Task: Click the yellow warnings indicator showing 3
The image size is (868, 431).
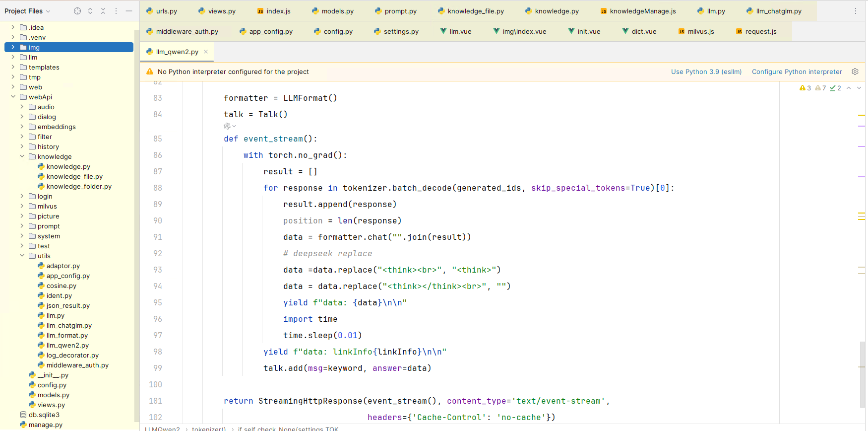Action: [805, 88]
